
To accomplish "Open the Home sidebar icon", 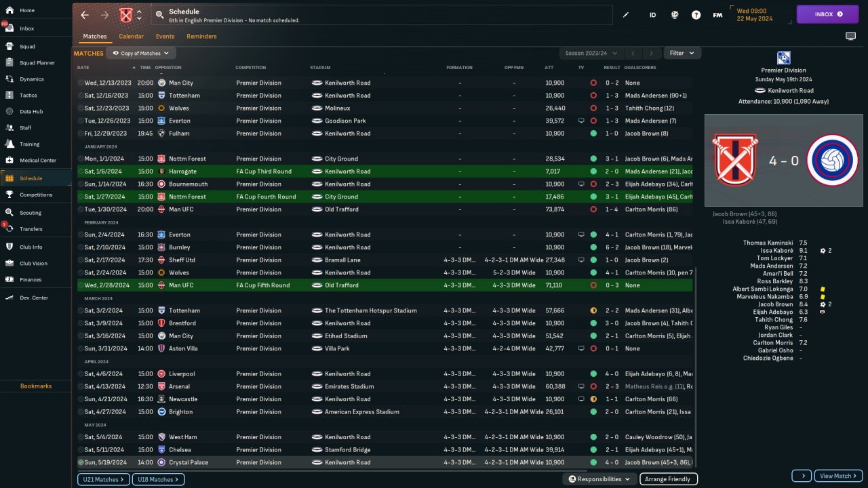I will [9, 10].
